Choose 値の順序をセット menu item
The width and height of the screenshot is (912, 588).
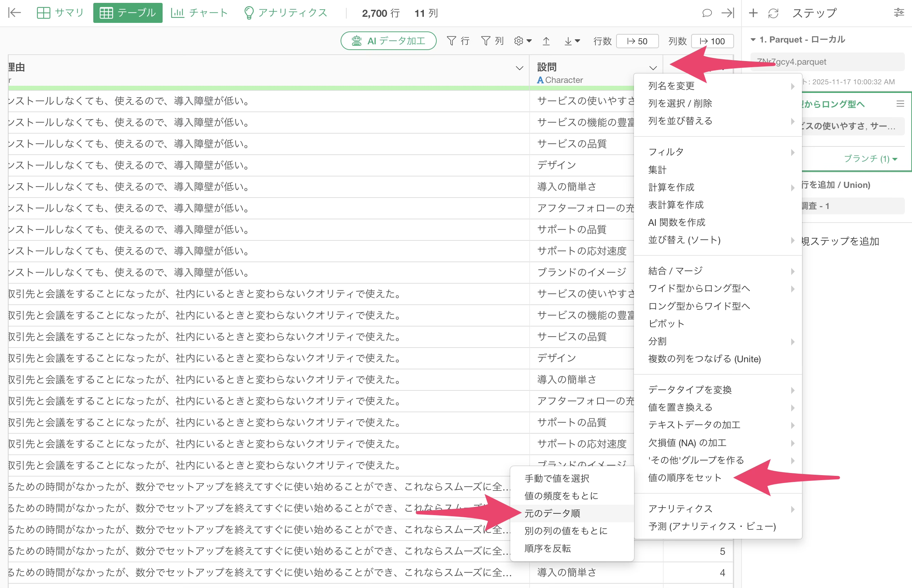684,478
